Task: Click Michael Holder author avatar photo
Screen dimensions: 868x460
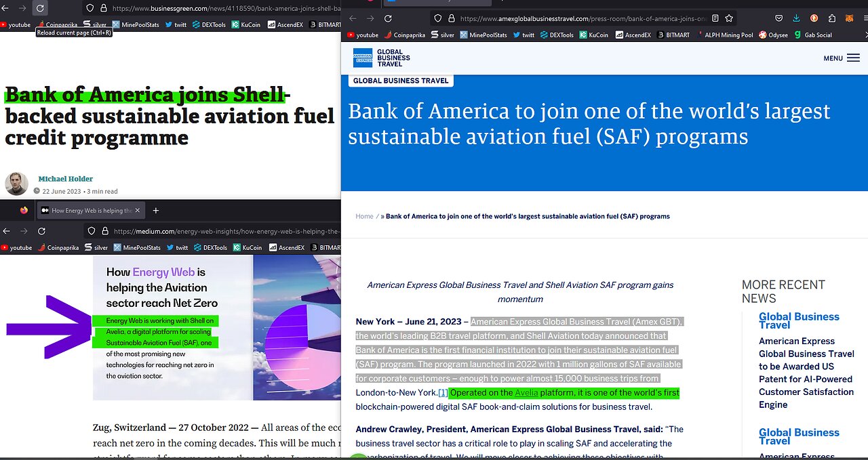Action: [16, 184]
